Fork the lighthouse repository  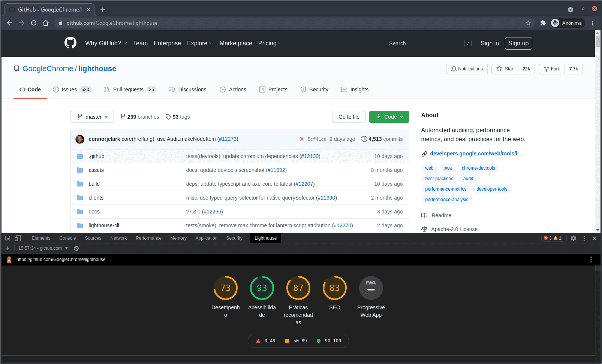click(552, 69)
